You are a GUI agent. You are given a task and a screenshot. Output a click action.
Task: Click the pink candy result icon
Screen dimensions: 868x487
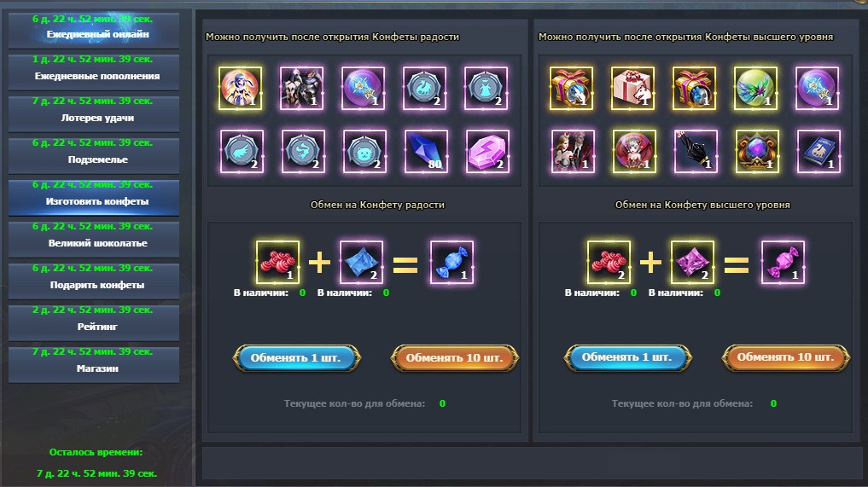[783, 263]
